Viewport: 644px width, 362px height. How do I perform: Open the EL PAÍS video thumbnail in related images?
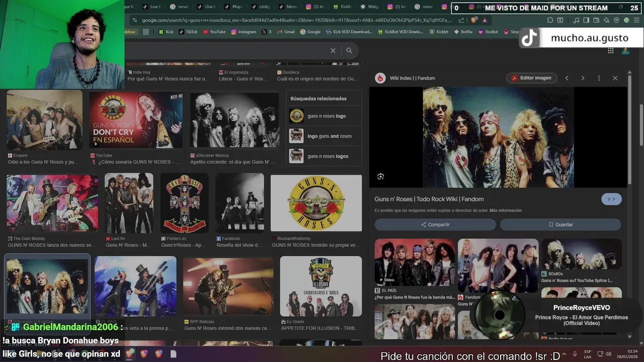point(415,263)
